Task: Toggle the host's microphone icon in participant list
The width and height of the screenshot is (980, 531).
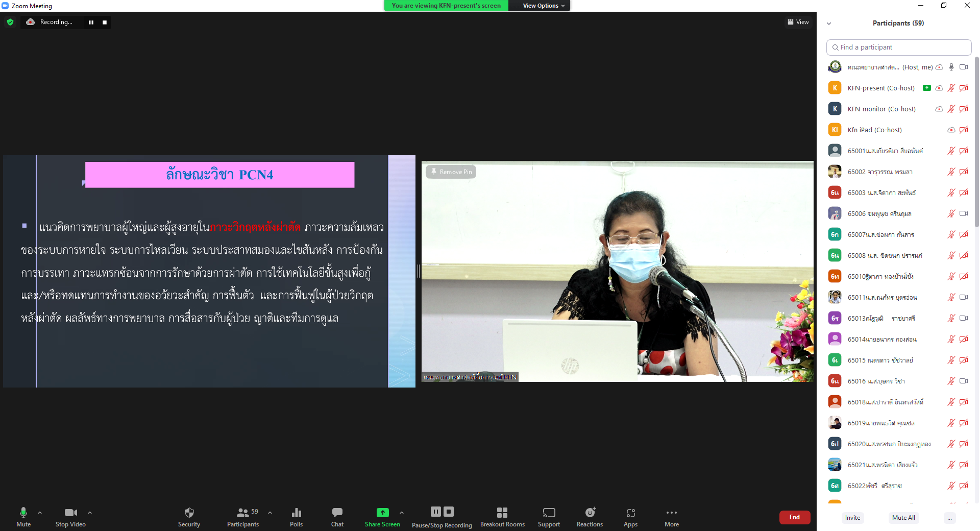Action: (951, 67)
